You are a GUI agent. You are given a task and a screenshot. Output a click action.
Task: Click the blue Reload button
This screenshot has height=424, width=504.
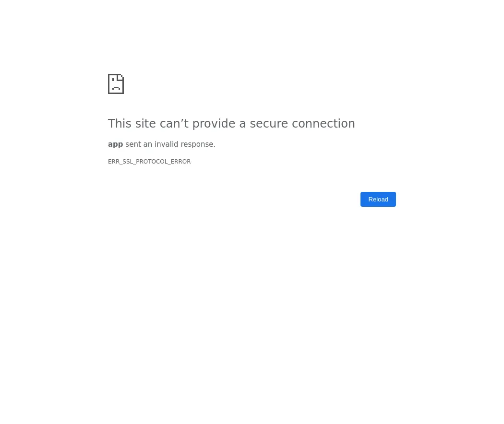[x=378, y=199]
